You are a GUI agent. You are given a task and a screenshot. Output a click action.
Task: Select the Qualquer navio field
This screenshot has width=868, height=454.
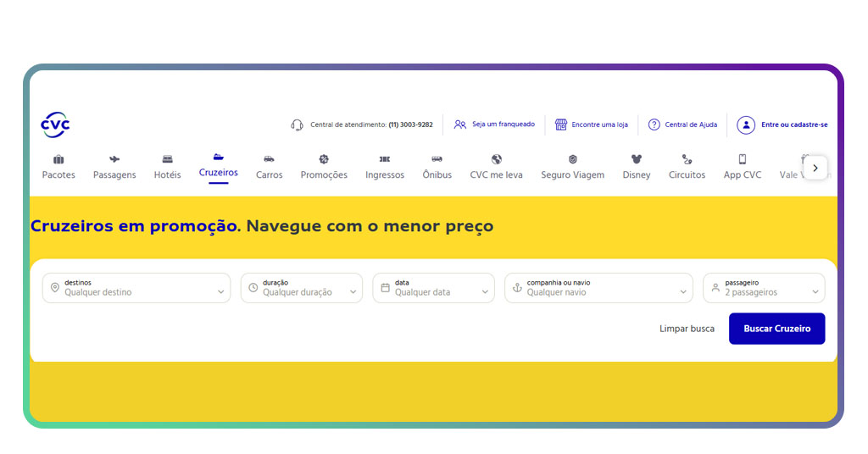click(599, 287)
